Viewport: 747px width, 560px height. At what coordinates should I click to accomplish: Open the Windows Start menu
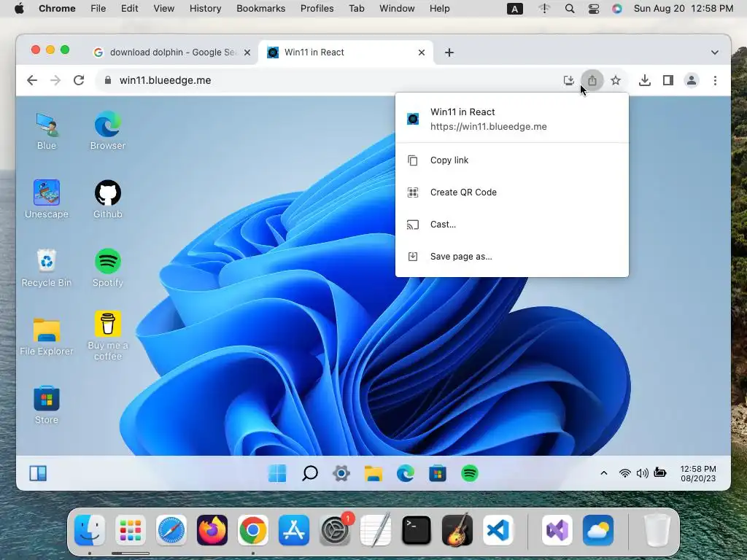(x=277, y=473)
